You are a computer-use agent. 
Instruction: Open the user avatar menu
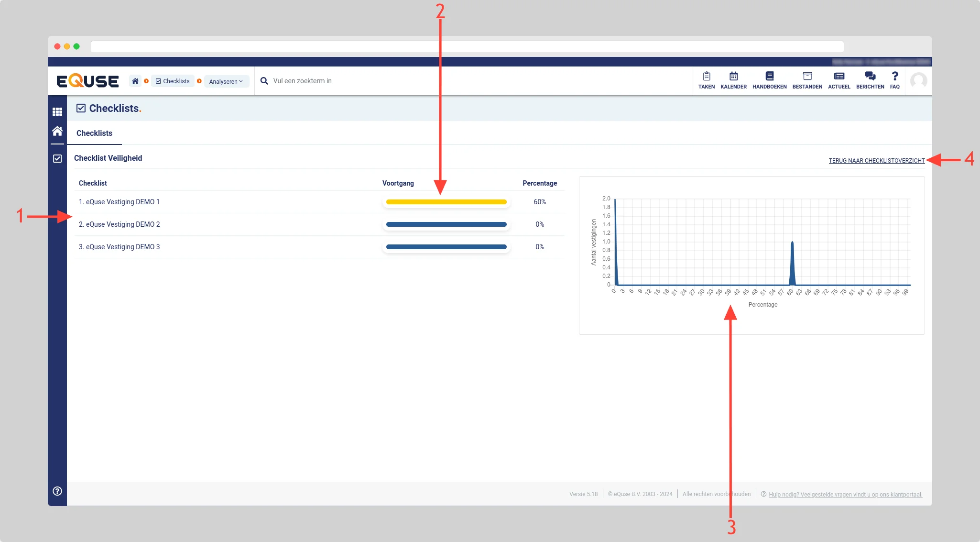point(918,80)
